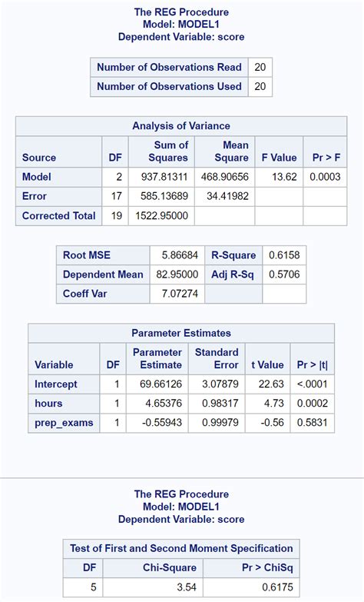Click the standard error 0.98317
The height and width of the screenshot is (602, 364).
[x=220, y=403]
